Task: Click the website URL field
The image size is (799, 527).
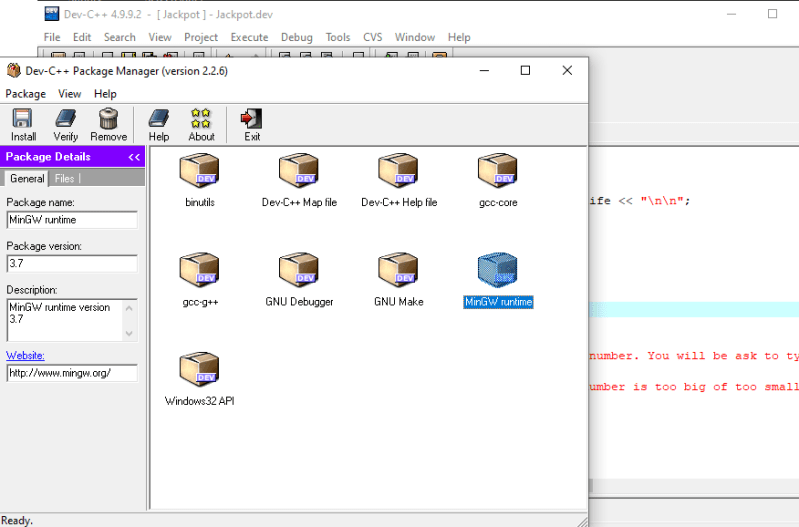Action: point(72,373)
